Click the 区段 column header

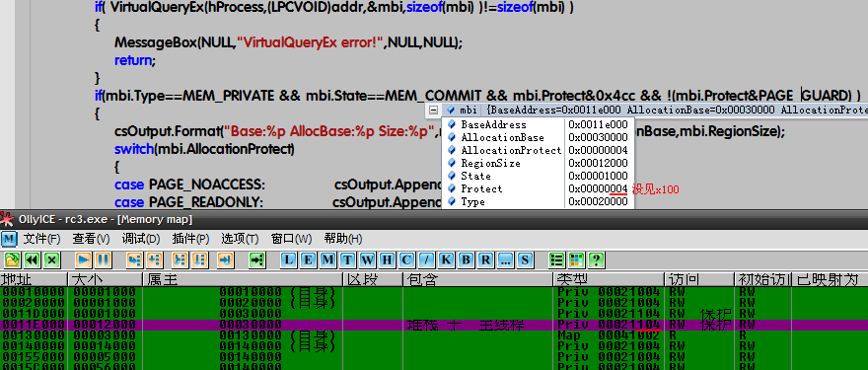373,279
